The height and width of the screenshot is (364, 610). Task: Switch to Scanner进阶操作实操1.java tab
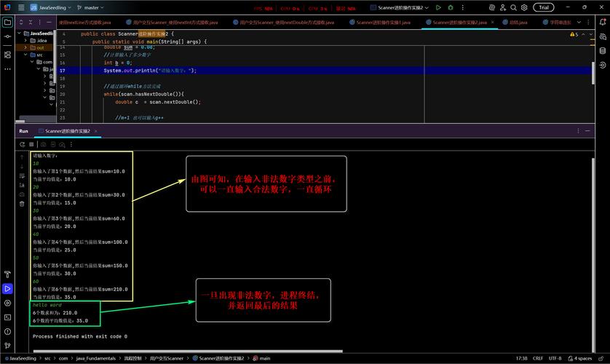coord(380,22)
